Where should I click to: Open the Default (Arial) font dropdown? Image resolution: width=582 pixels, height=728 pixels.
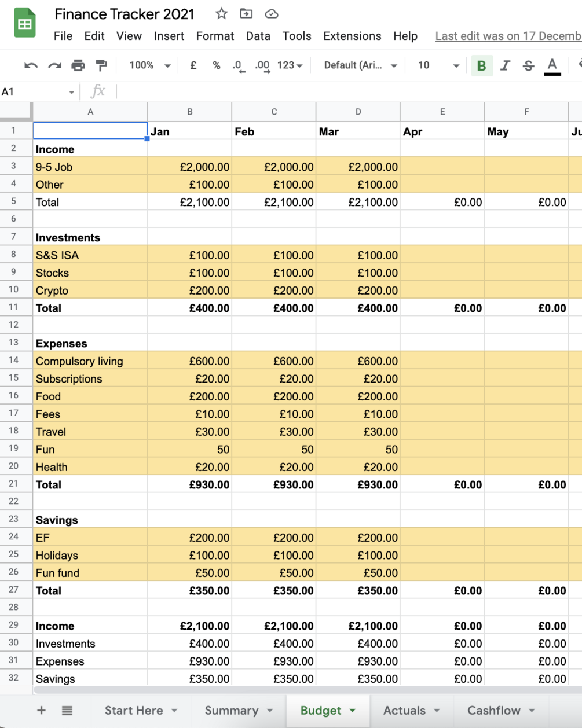(x=360, y=65)
